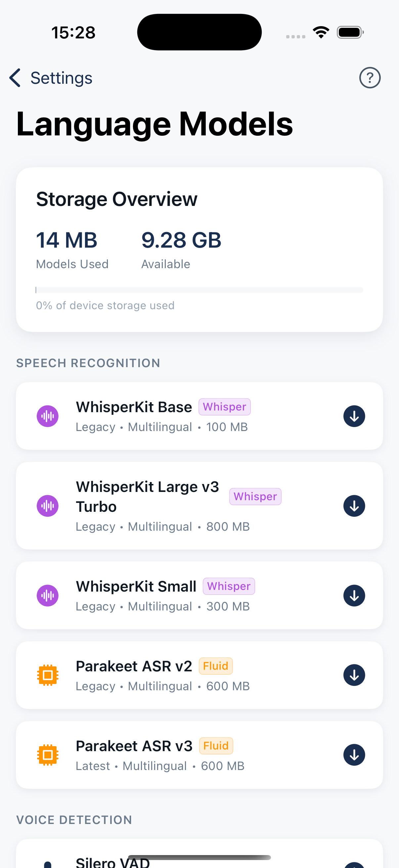Tap the WhisperKit Base waveform icon
This screenshot has height=868, width=399.
click(x=47, y=416)
